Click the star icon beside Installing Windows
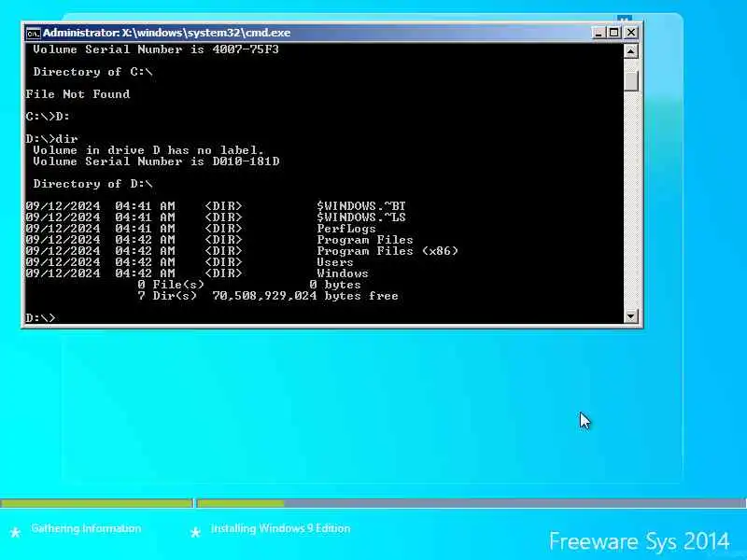747x560 pixels. (x=195, y=532)
